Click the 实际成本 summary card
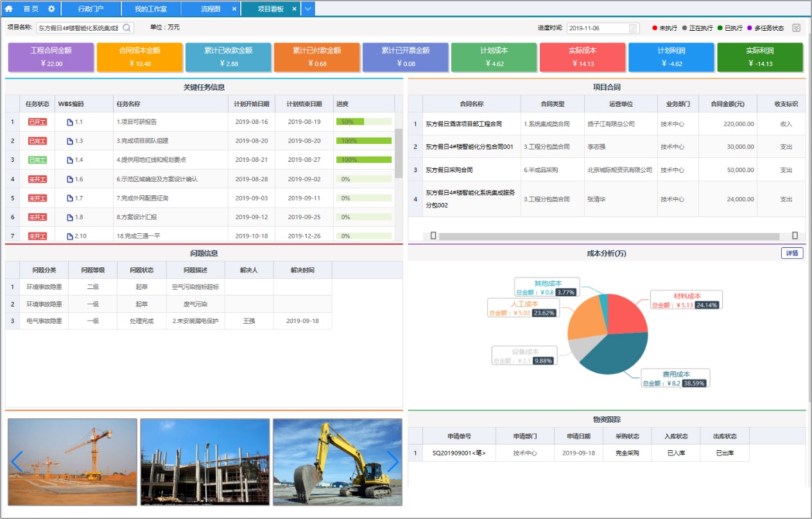812x519 pixels. (x=582, y=57)
